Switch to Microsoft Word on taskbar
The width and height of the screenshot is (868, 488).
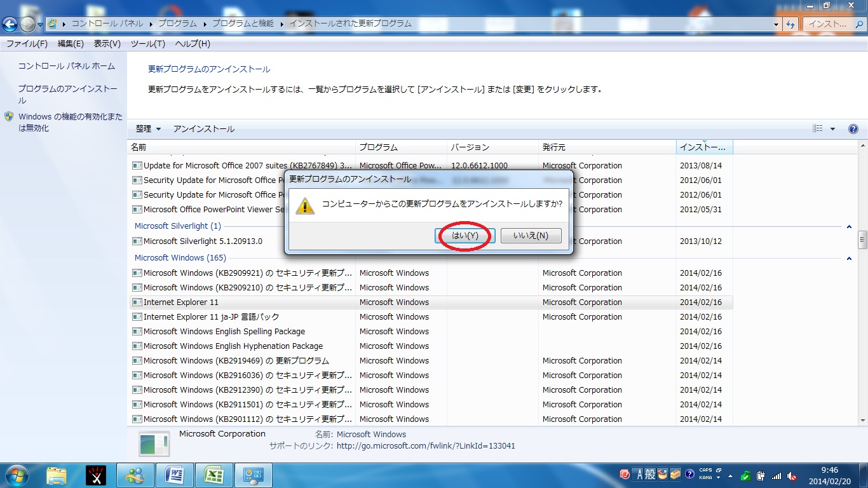pyautogui.click(x=175, y=475)
